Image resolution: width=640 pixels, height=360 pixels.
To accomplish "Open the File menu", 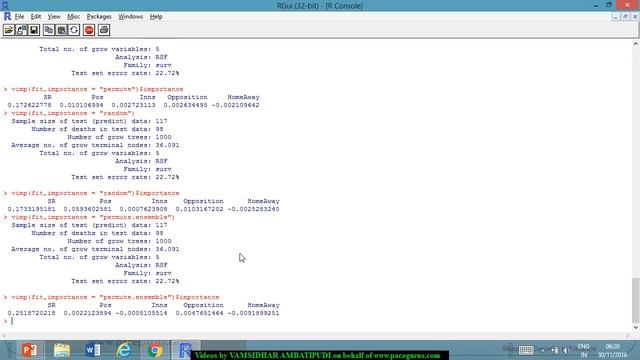I will [19, 17].
